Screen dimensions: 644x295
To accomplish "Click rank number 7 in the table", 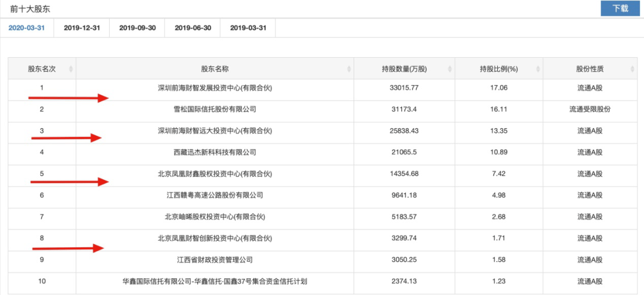I will pos(42,217).
